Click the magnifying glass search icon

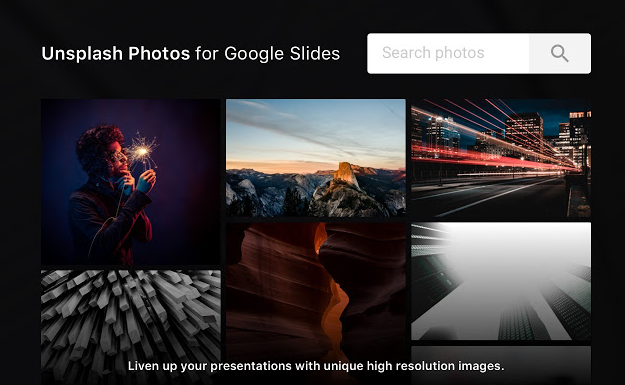(560, 53)
